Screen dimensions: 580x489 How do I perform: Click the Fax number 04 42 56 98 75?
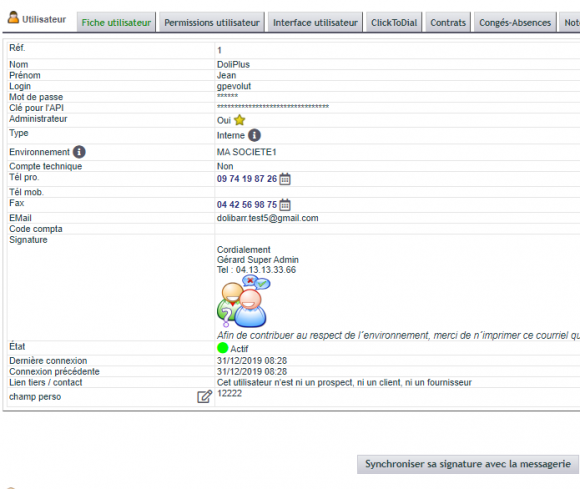[247, 205]
